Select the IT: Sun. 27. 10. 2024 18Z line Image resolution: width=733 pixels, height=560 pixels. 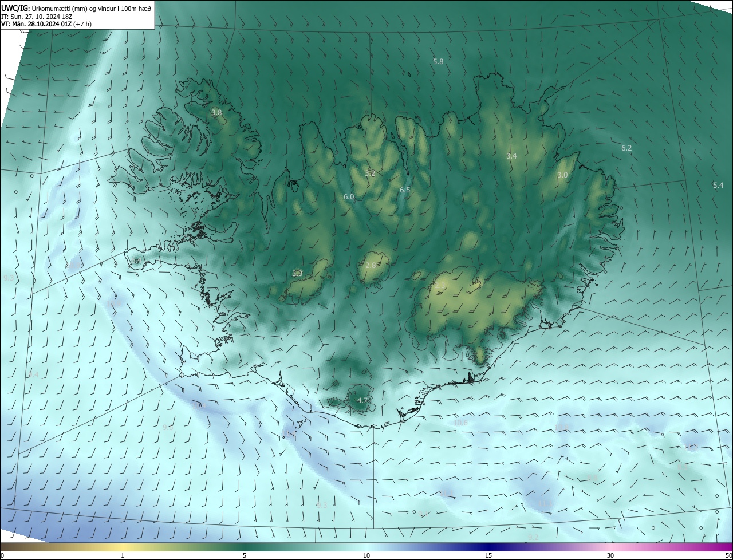[x=37, y=17]
